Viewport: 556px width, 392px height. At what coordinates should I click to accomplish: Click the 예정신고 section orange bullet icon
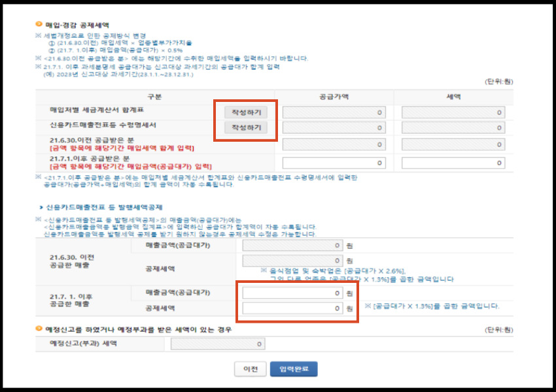(x=37, y=328)
